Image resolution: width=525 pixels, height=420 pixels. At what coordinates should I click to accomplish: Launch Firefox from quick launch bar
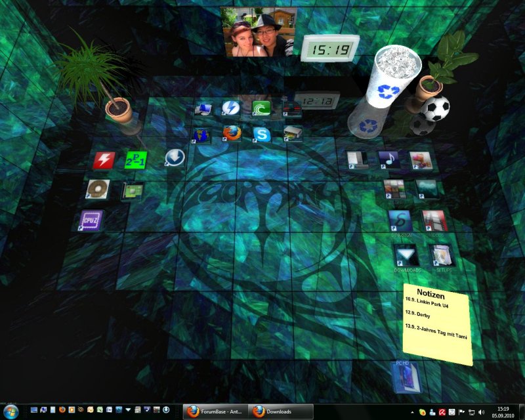click(62, 409)
